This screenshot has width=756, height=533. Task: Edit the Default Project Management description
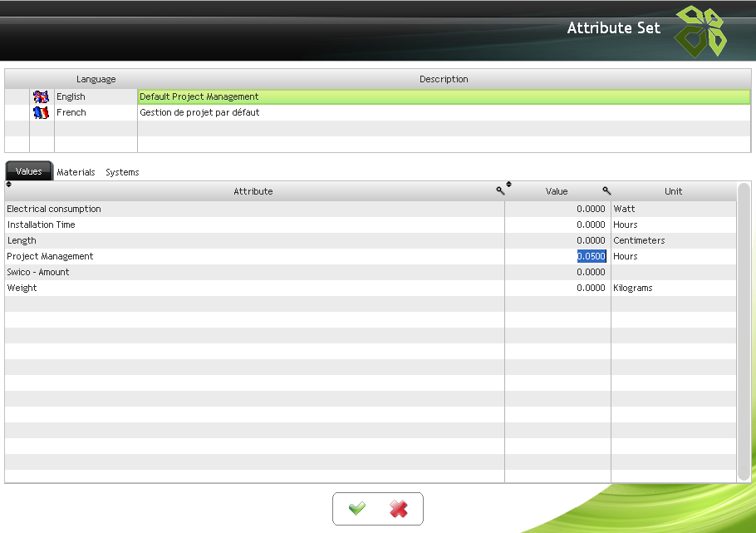(444, 96)
